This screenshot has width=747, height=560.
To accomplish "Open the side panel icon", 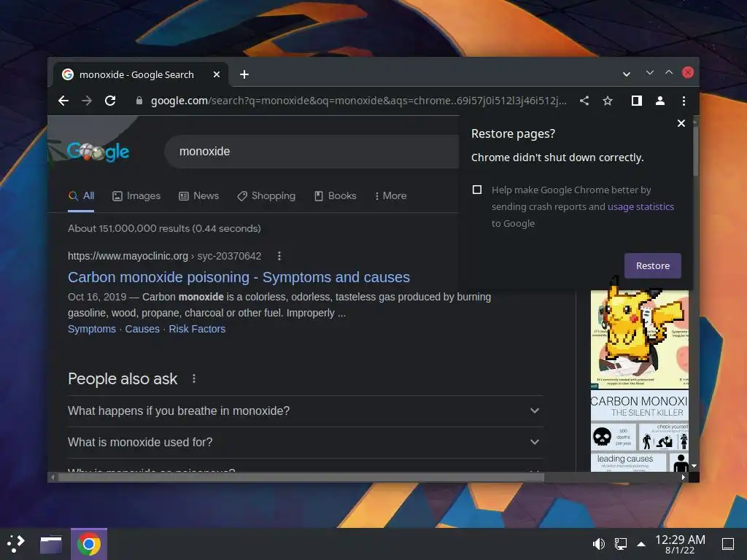I will pyautogui.click(x=636, y=101).
